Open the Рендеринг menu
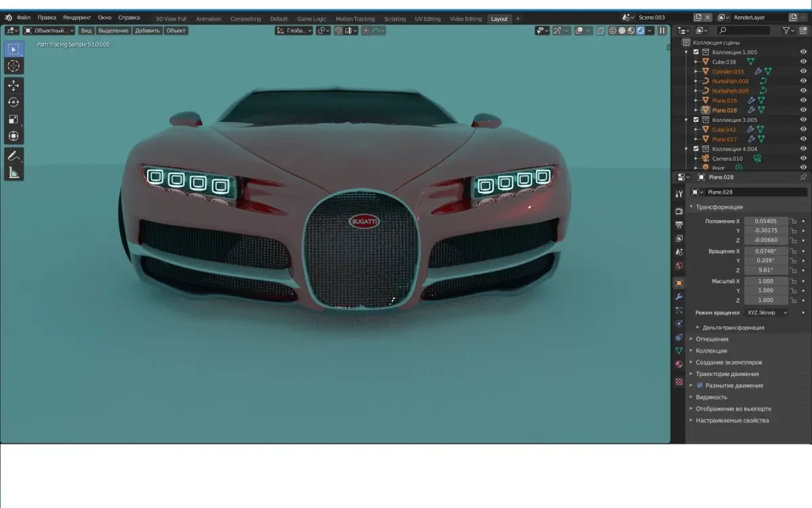 click(x=76, y=18)
